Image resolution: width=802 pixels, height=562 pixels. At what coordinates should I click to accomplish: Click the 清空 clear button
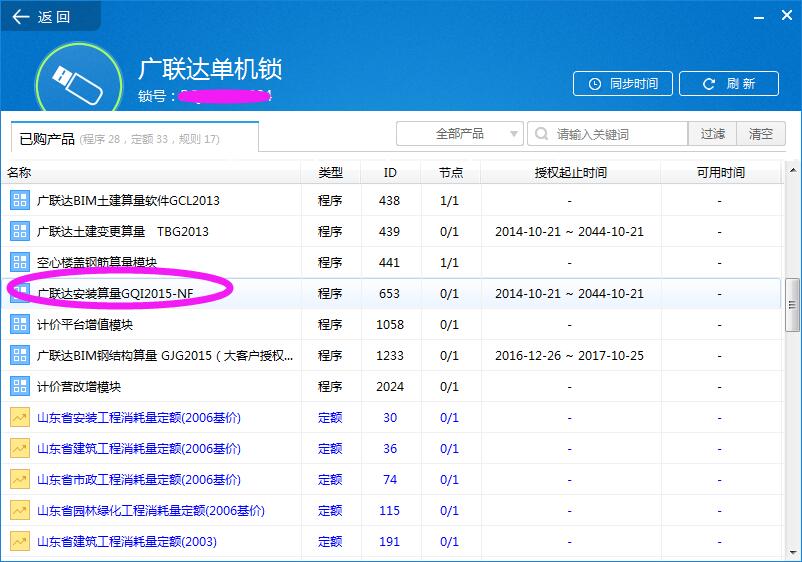[761, 134]
